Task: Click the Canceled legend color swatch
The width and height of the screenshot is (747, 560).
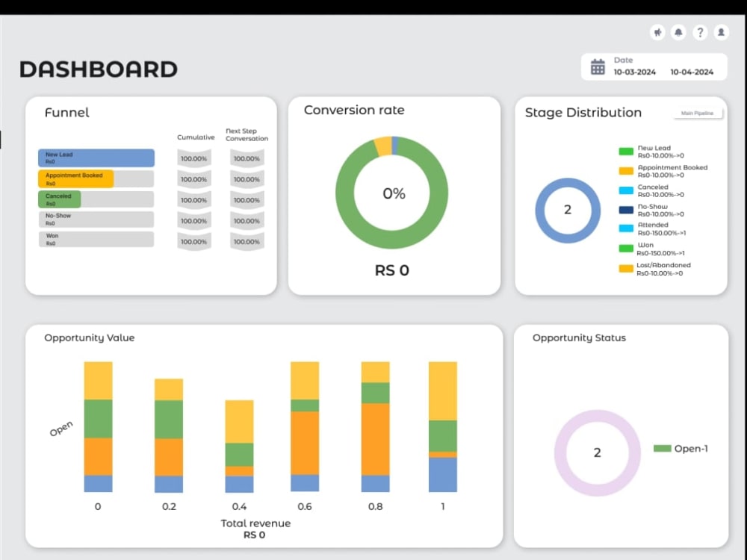Action: point(626,190)
